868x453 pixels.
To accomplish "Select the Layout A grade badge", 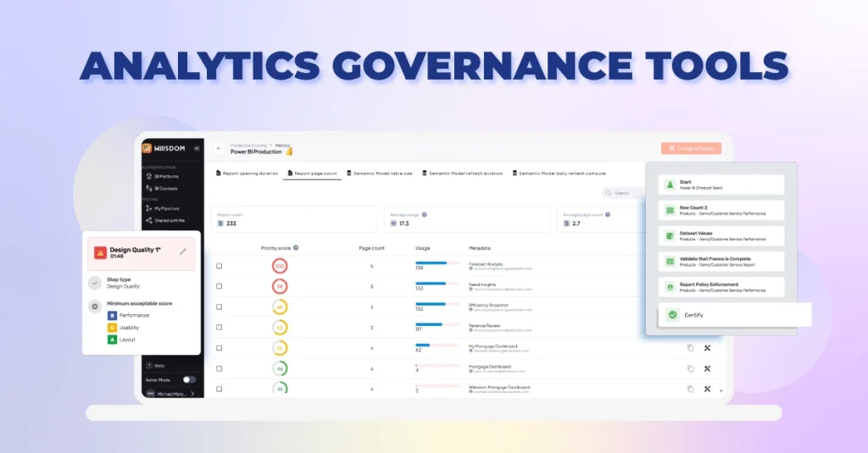I will pos(112,340).
